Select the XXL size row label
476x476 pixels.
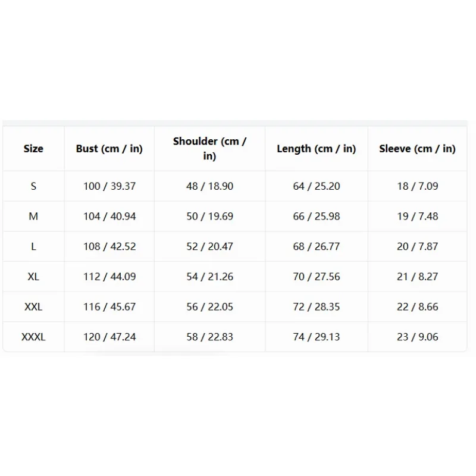point(33,306)
